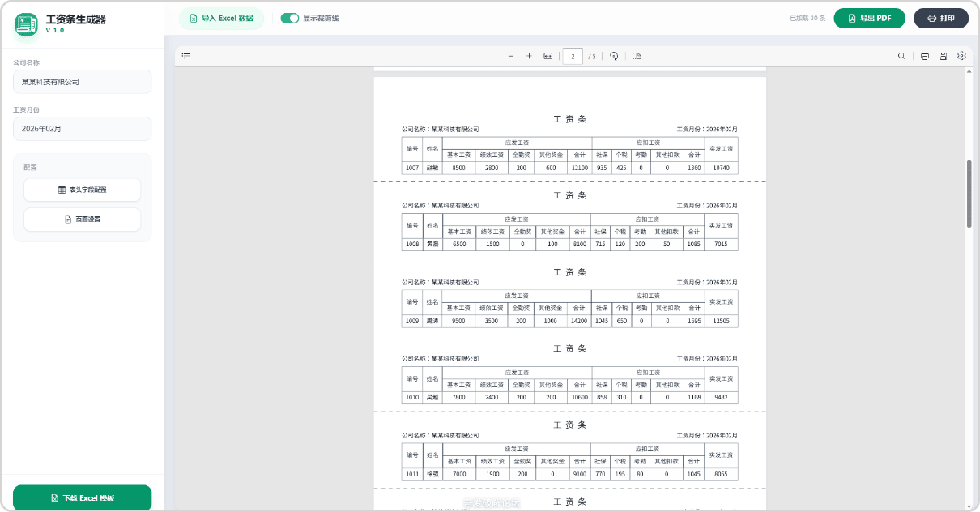Click the 公司名称 input field
This screenshot has height=512, width=980.
[x=82, y=82]
